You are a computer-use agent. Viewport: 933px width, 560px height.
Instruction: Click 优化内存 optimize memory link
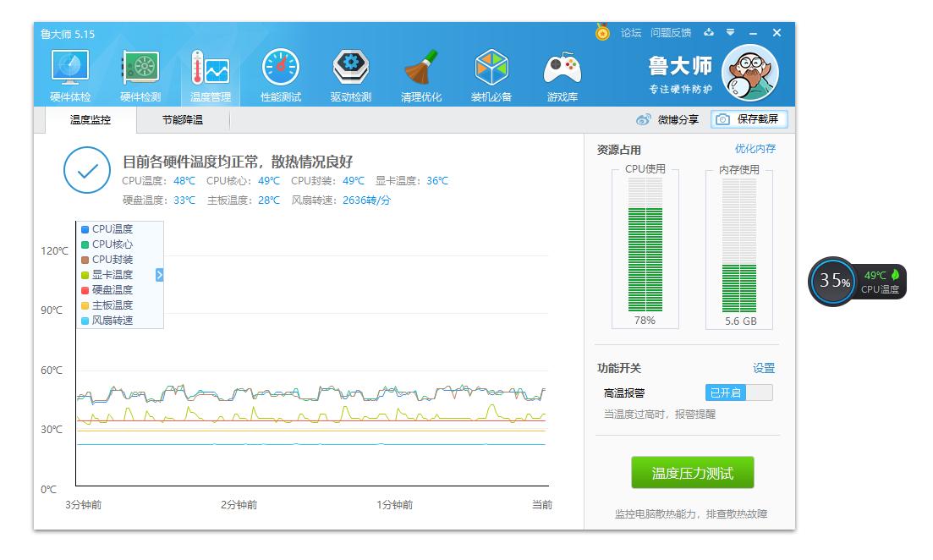tap(755, 149)
